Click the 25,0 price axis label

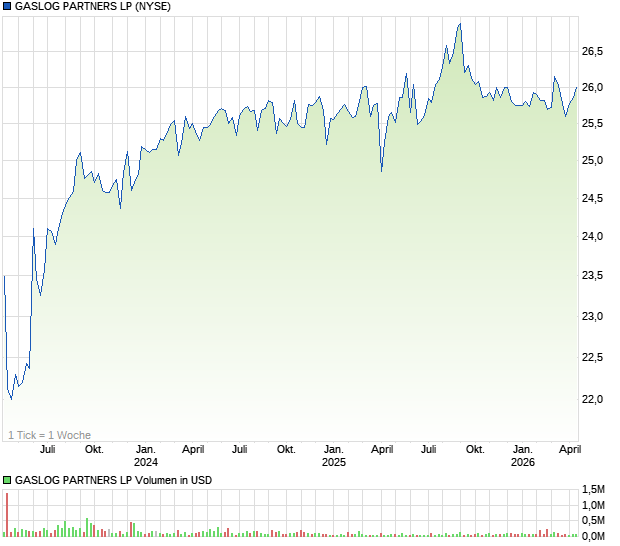(x=592, y=161)
